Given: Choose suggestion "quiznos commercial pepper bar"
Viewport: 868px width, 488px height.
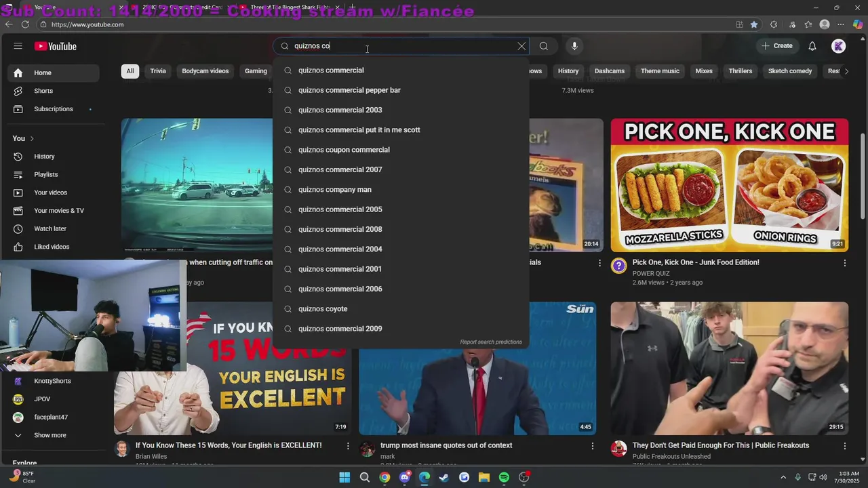Looking at the screenshot, I should coord(401,90).
